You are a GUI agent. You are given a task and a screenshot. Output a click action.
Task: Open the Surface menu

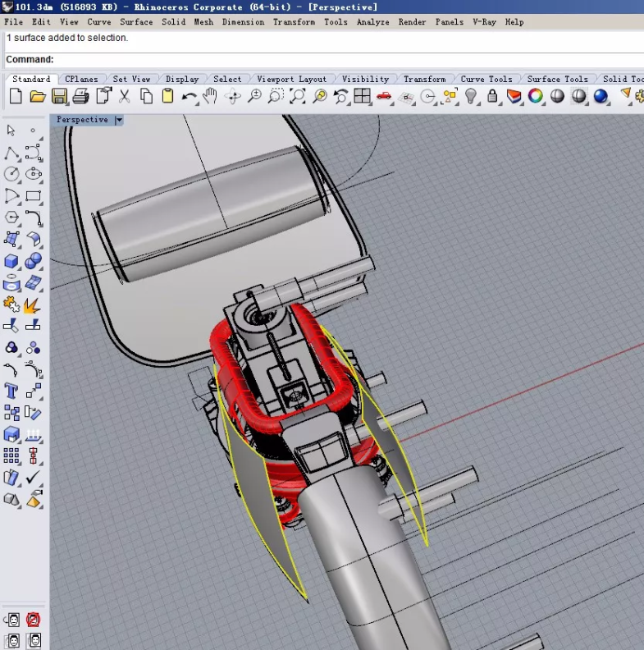136,22
